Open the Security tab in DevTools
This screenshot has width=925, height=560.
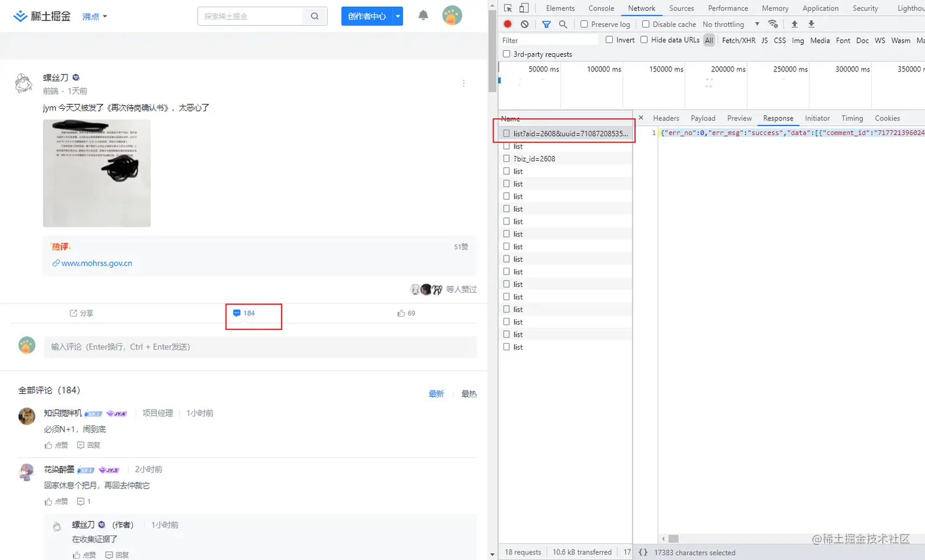coord(865,8)
